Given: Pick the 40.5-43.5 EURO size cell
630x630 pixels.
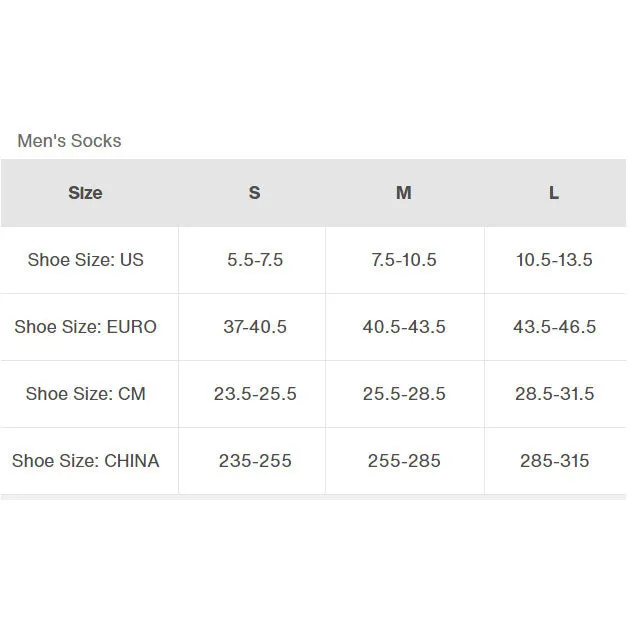Looking at the screenshot, I should (x=404, y=327).
